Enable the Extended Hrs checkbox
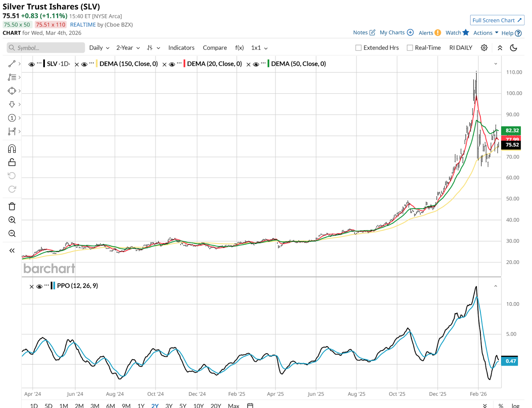532x408 pixels. [358, 48]
